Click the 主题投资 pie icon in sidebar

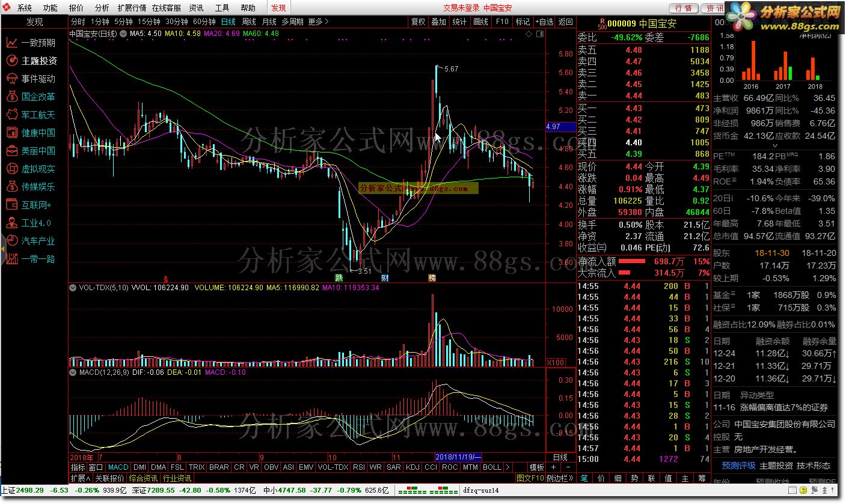11,61
